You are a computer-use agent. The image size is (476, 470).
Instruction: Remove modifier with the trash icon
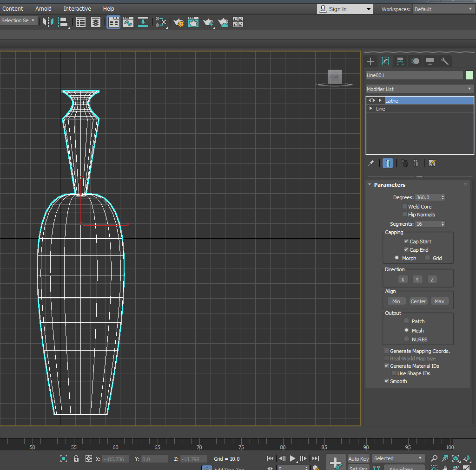(x=416, y=163)
